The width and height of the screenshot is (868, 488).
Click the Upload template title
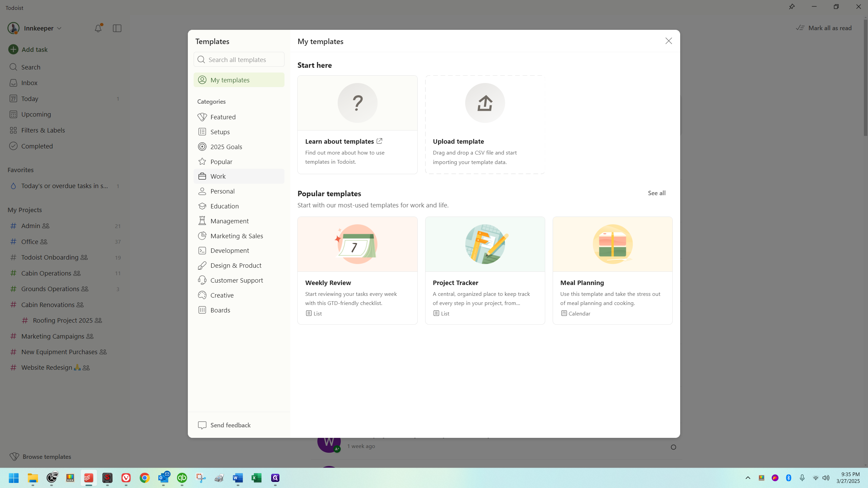tap(458, 141)
